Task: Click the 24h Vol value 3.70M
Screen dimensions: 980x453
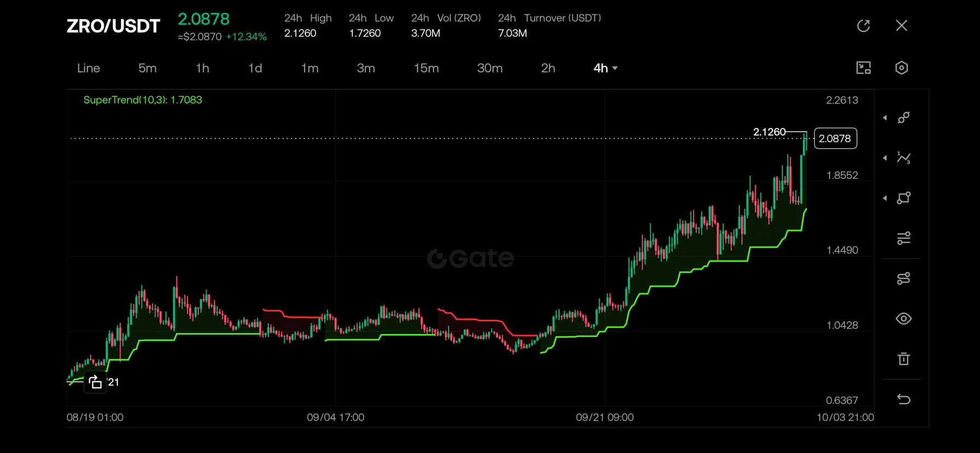Action: pyautogui.click(x=425, y=33)
